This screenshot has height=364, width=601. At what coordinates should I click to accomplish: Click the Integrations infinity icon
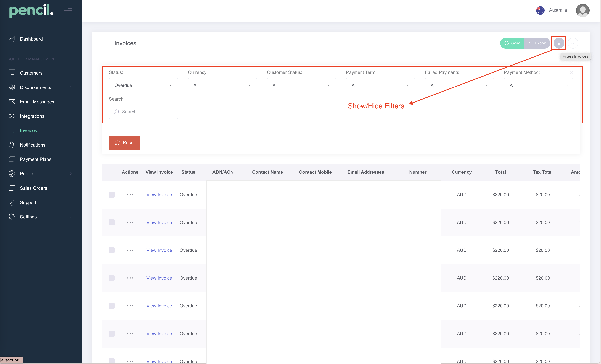point(12,116)
